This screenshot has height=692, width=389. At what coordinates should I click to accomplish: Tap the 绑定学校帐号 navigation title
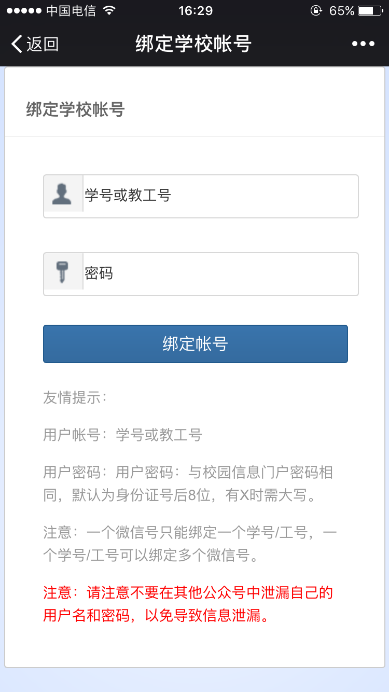[x=193, y=44]
